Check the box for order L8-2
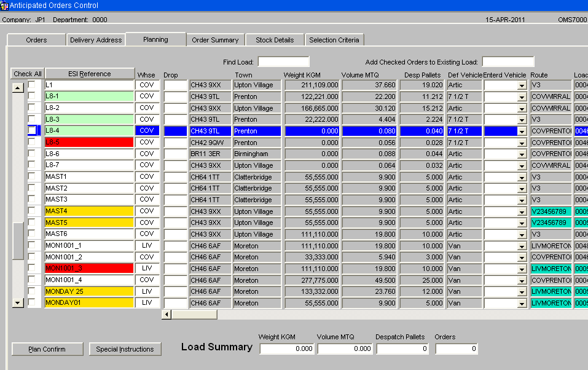Image resolution: width=588 pixels, height=370 pixels. (31, 108)
